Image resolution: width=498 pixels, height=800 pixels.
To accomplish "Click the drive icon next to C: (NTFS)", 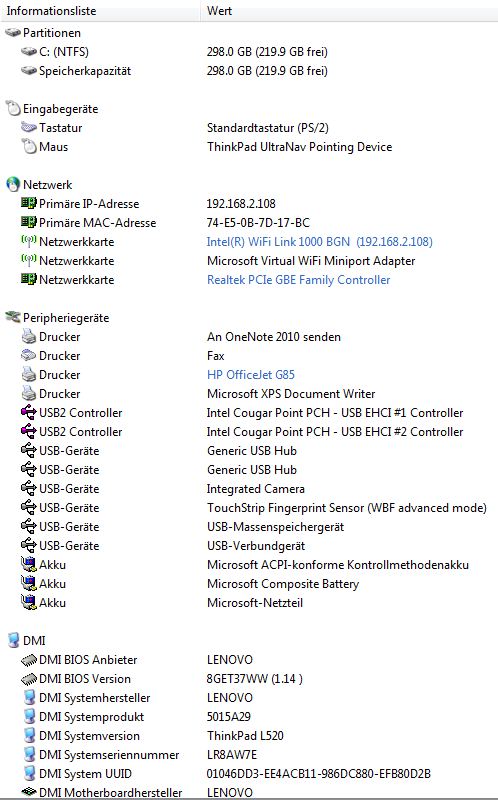I will [x=29, y=52].
